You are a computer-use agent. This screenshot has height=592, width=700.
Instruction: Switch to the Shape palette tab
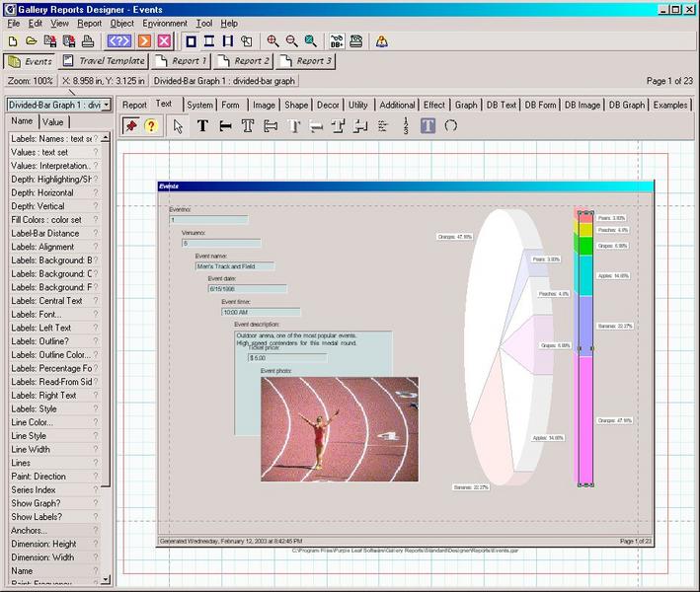tap(296, 105)
